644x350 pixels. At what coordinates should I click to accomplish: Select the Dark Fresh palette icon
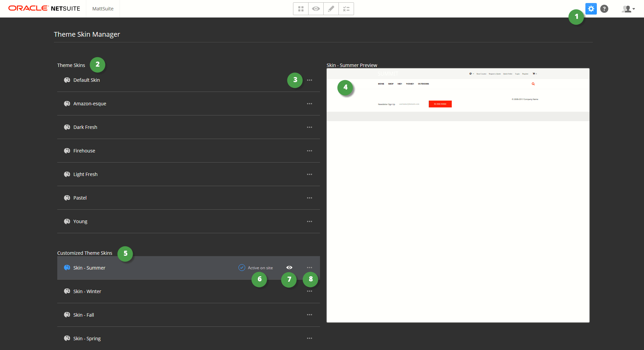point(67,127)
